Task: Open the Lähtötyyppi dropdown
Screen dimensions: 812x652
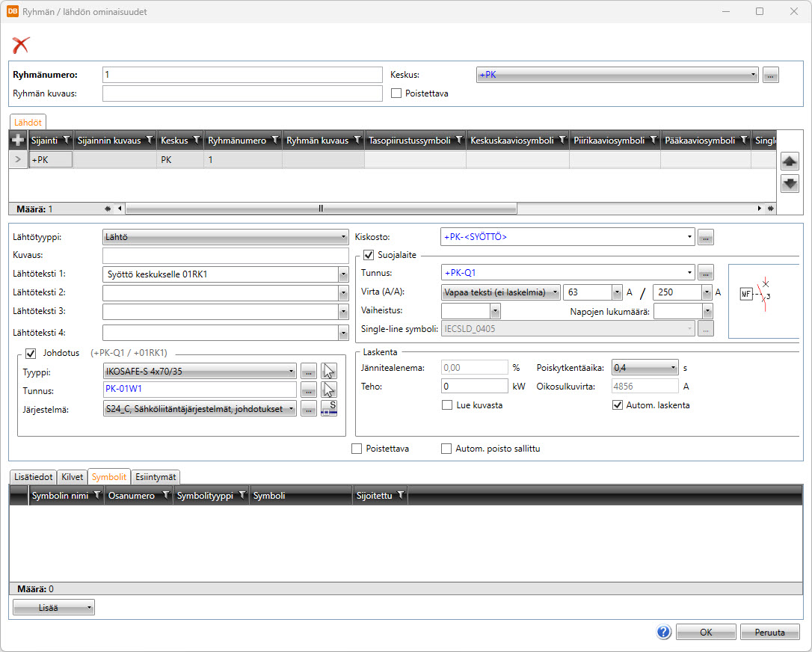Action: tap(226, 237)
